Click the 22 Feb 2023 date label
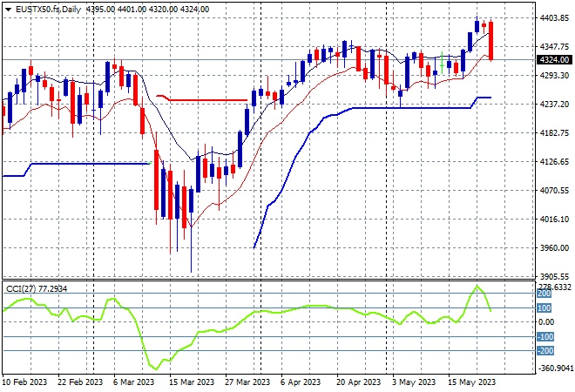 (x=80, y=382)
